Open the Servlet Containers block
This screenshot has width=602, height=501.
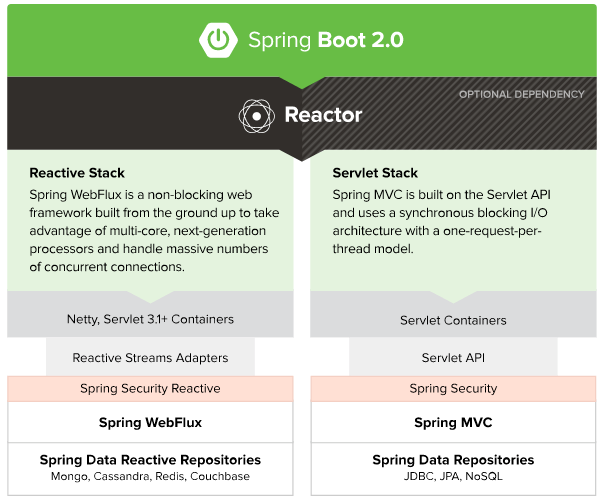[x=453, y=320]
